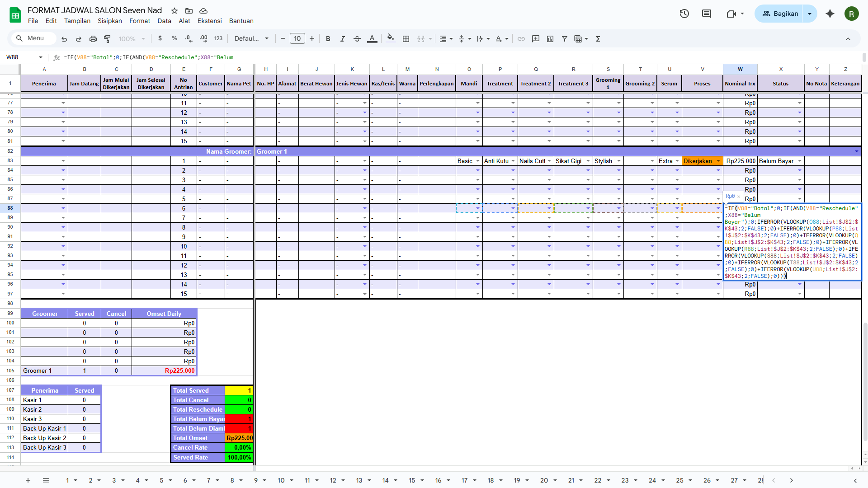Viewport: 868px width, 488px height.
Task: Switch to sheet tab 10
Action: tap(281, 480)
